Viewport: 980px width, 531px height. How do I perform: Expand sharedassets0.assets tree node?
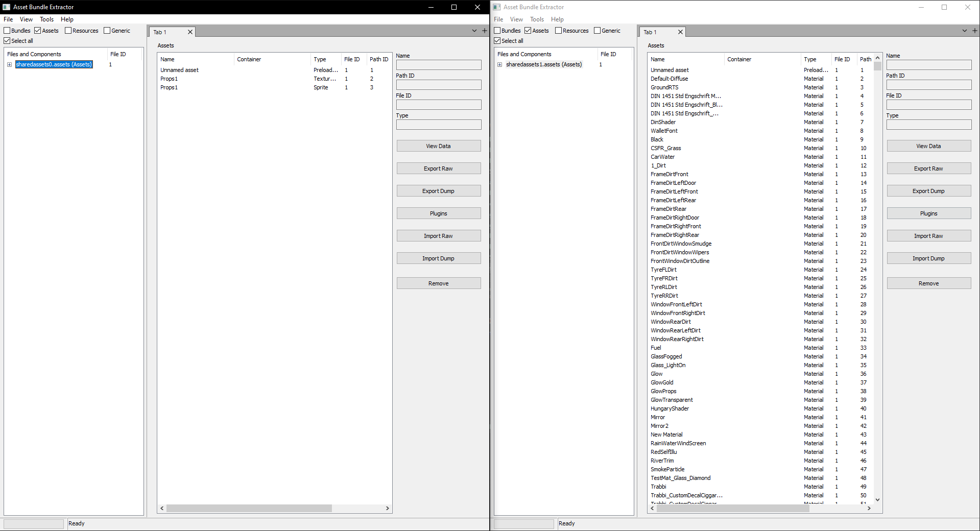click(x=9, y=64)
